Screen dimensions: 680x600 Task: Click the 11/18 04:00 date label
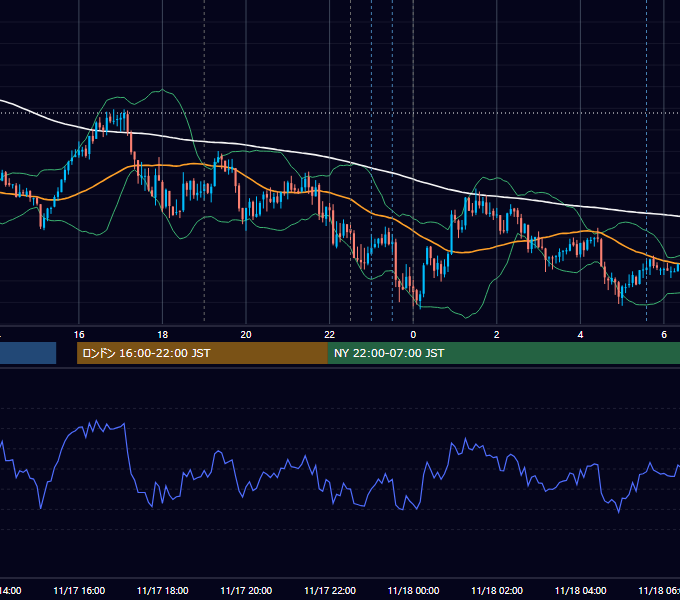[581, 590]
